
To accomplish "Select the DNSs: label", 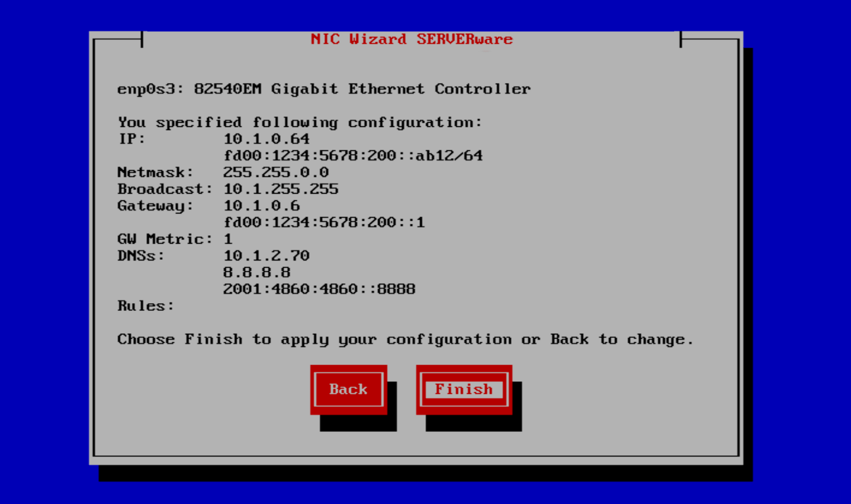I will (141, 256).
